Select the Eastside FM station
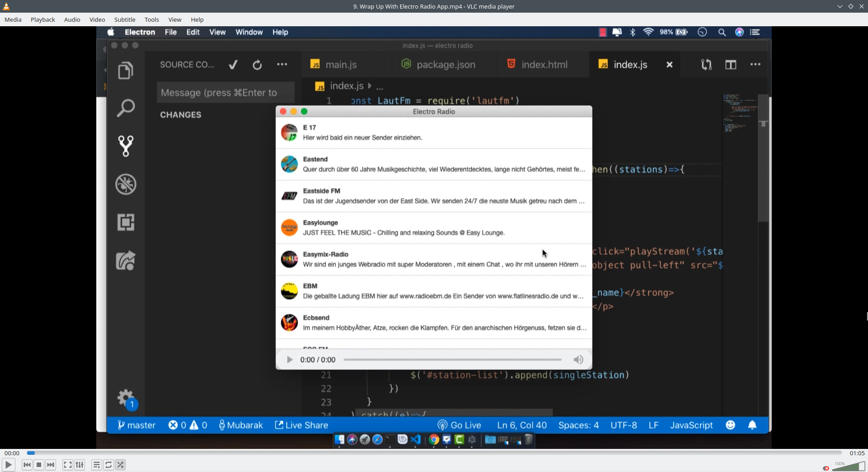The image size is (868, 472). click(434, 196)
